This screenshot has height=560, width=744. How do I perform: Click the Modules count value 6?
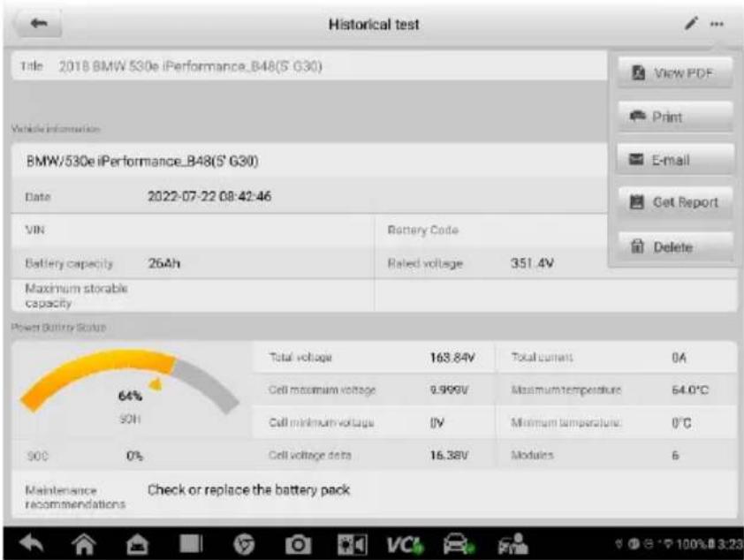[x=675, y=456]
